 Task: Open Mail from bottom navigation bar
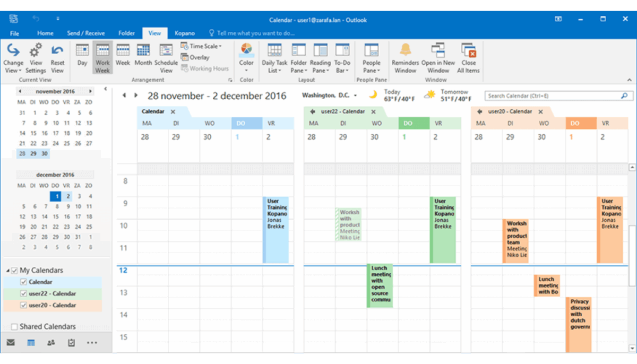11,343
